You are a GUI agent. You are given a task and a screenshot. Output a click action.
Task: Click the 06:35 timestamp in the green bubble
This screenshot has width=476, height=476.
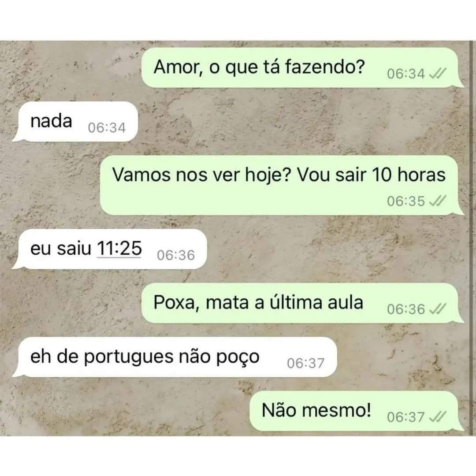click(x=406, y=201)
